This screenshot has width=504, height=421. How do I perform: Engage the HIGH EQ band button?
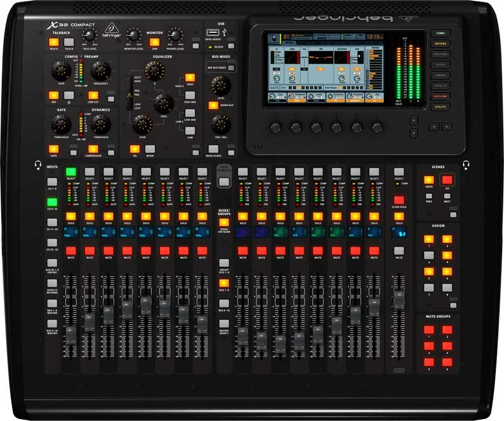click(x=190, y=78)
